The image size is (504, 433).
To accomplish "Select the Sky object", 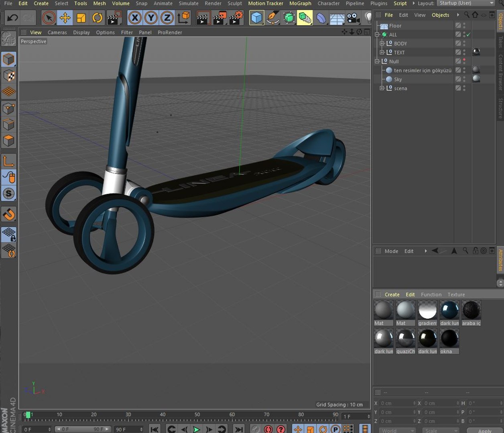I will click(398, 79).
